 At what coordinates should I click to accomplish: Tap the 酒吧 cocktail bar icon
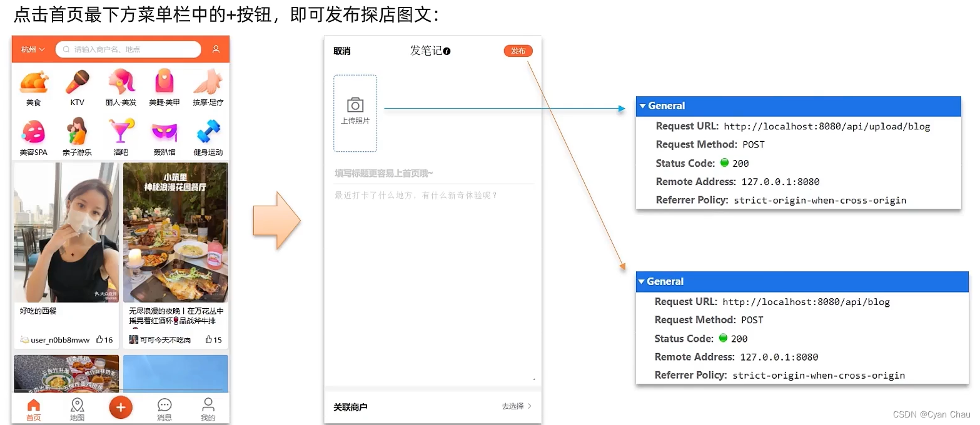121,131
